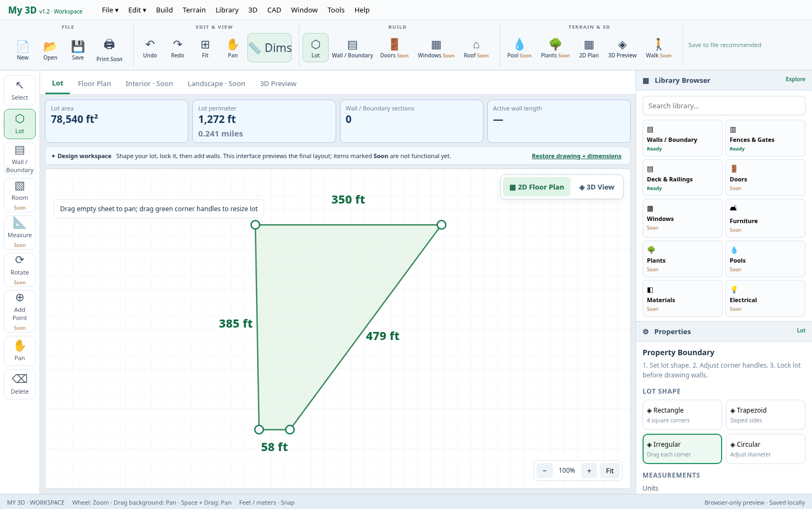This screenshot has height=509, width=812.
Task: Open the Edit dropdown menu
Action: tap(137, 10)
